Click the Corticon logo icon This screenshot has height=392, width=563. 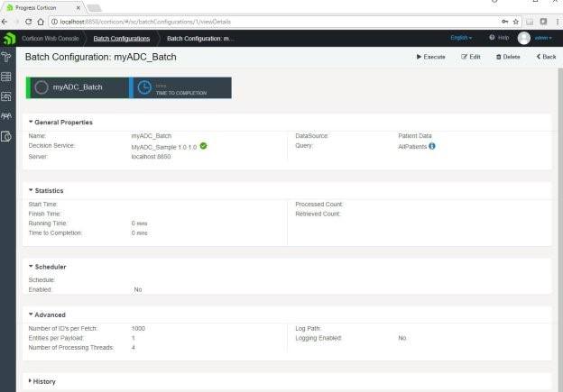pyautogui.click(x=8, y=38)
